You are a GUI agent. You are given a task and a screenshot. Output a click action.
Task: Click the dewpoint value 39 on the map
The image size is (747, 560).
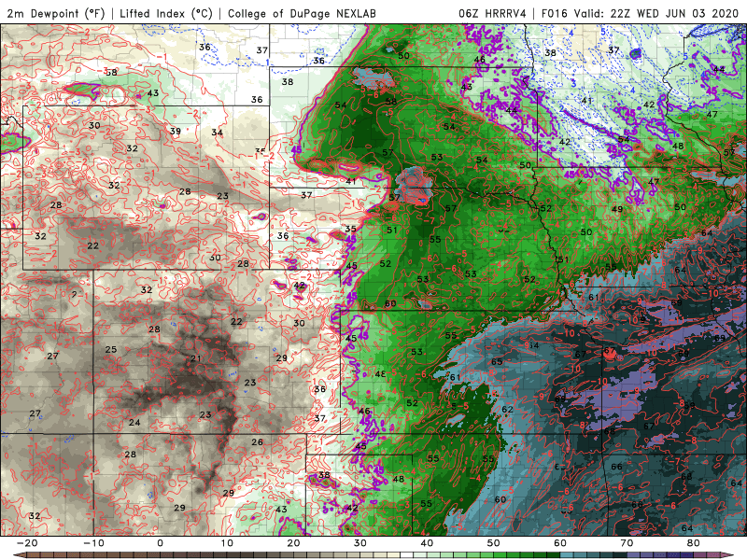pos(176,131)
